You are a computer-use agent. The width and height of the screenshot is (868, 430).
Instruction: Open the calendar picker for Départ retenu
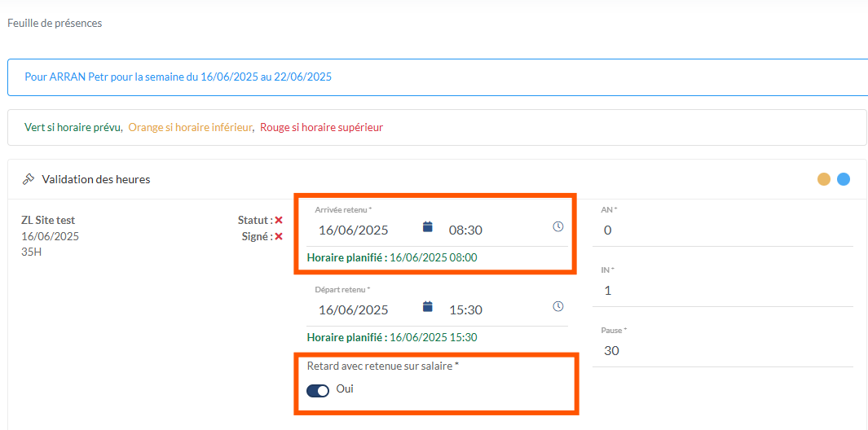coord(428,307)
